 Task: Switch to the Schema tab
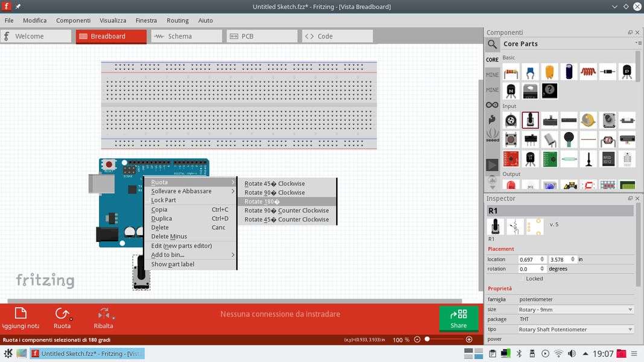pyautogui.click(x=186, y=36)
